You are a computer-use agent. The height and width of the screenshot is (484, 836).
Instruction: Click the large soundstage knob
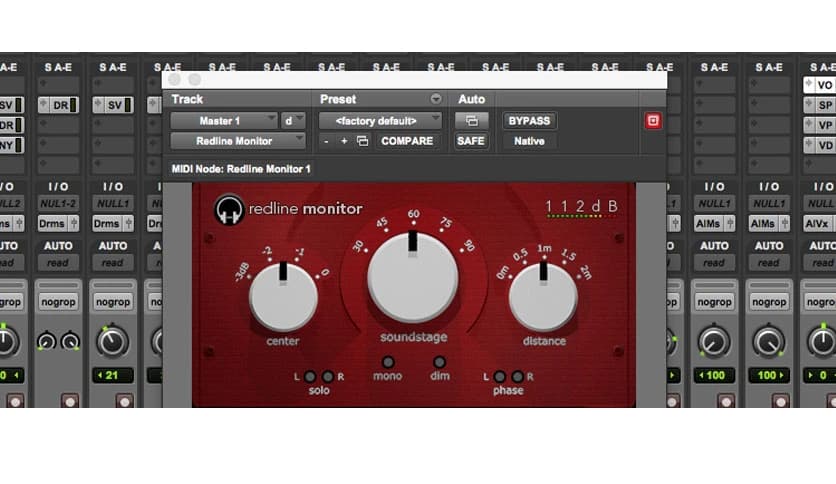413,277
